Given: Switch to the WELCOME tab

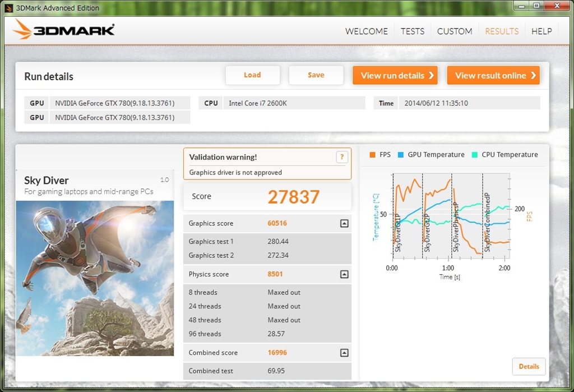Looking at the screenshot, I should click(x=367, y=31).
